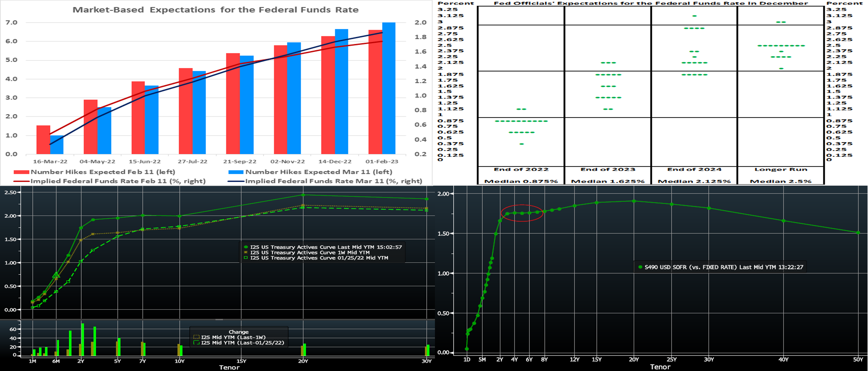
Task: Click green dot icon for Treasury Actives Last Mid YTM
Action: [x=246, y=247]
